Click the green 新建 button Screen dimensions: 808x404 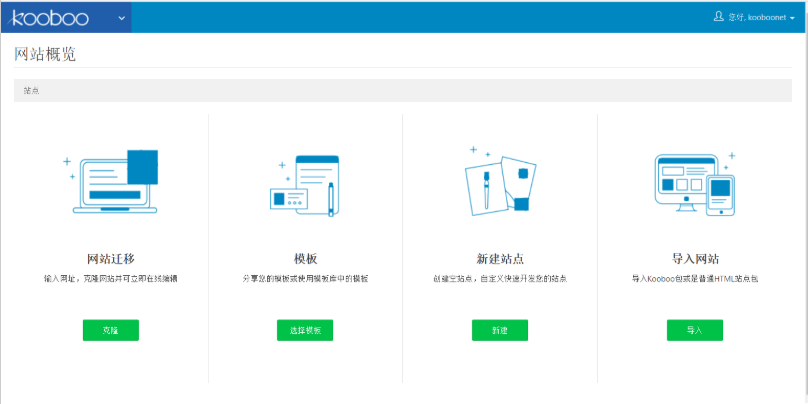(500, 330)
